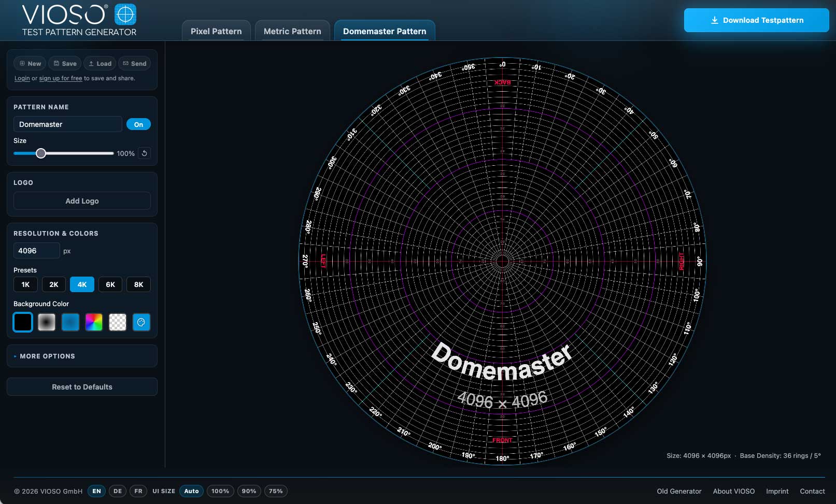
Task: Edit the Domemaster pattern name field
Action: [67, 124]
